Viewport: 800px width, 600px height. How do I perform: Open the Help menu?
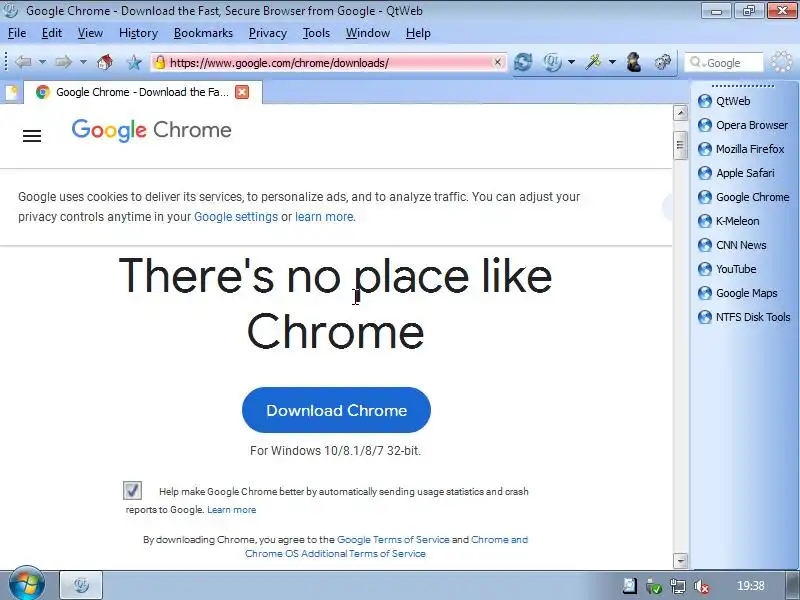[418, 33]
